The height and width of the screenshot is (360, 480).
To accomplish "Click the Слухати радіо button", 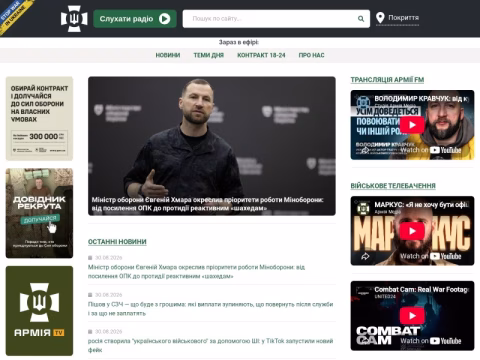I will [135, 19].
